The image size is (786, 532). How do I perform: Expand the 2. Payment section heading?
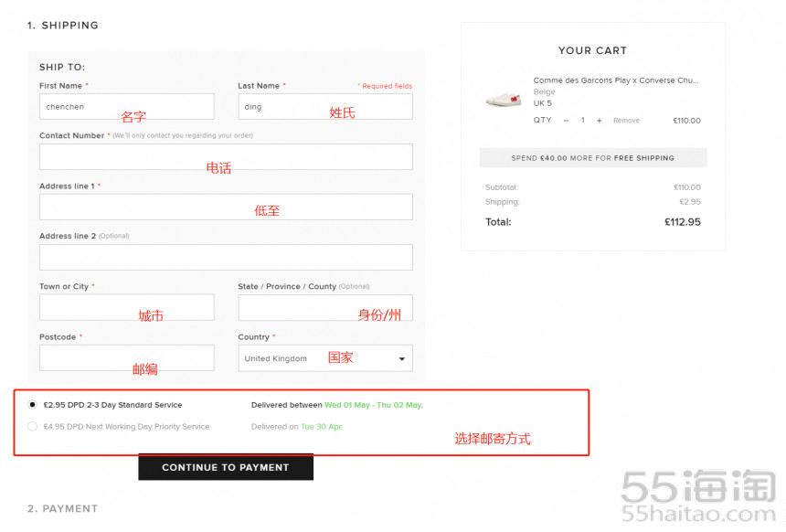[62, 509]
